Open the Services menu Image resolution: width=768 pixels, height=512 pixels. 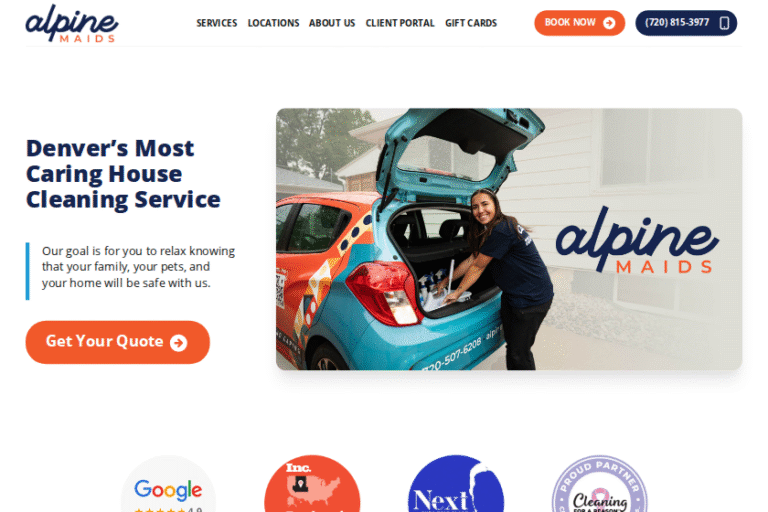(216, 23)
